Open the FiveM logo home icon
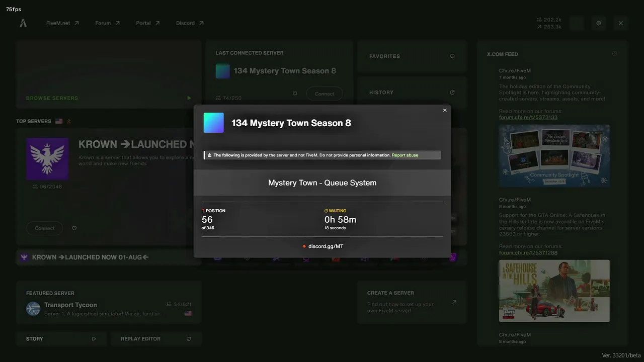This screenshot has height=362, width=644. pos(23,23)
